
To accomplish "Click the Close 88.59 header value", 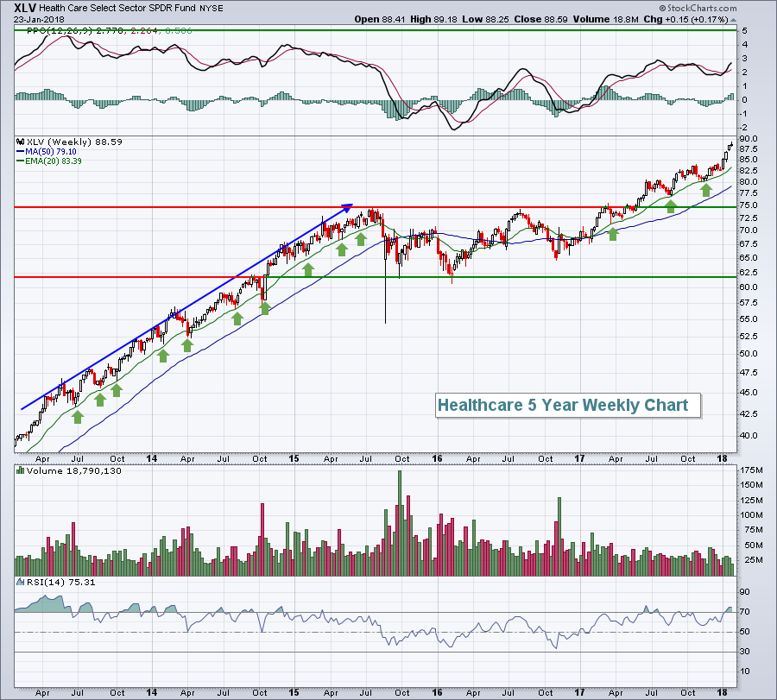I will coord(541,19).
